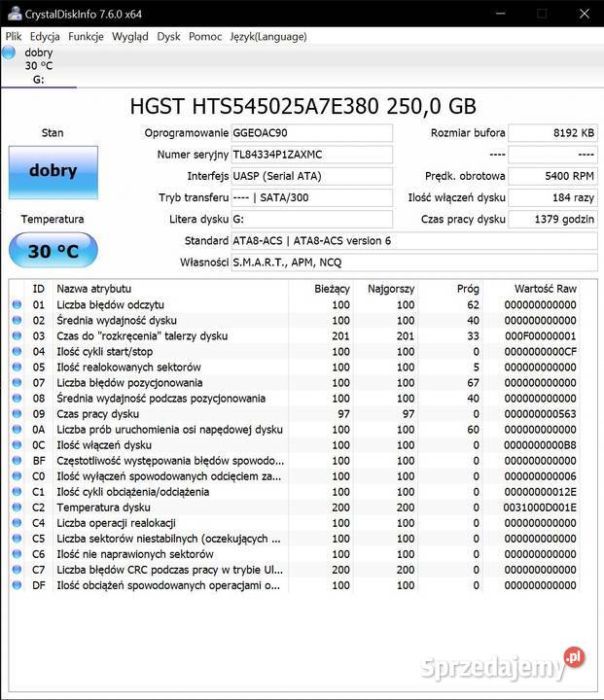Select row 'Ilość realokowanych sektorów'
Screen dimensions: 604x700
tap(295, 367)
